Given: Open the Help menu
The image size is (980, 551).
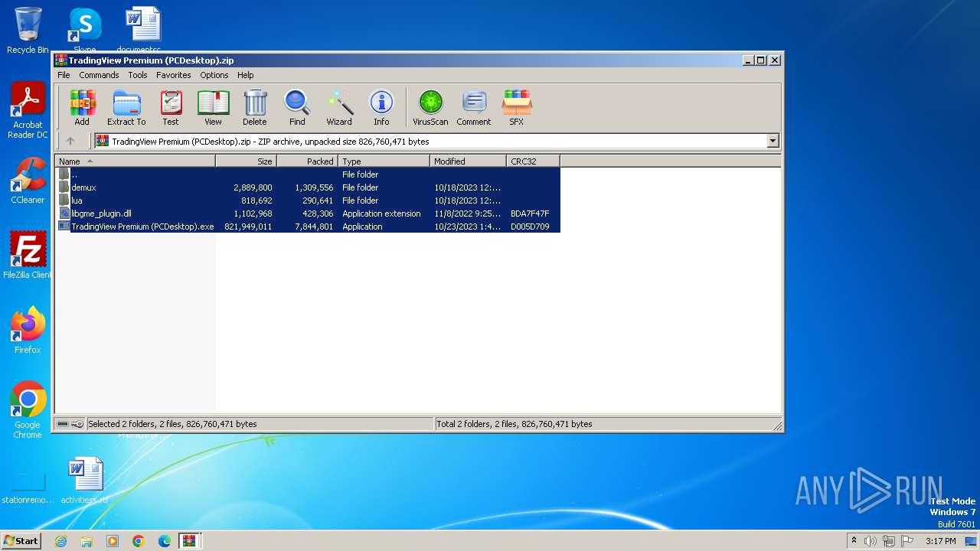Looking at the screenshot, I should click(245, 75).
